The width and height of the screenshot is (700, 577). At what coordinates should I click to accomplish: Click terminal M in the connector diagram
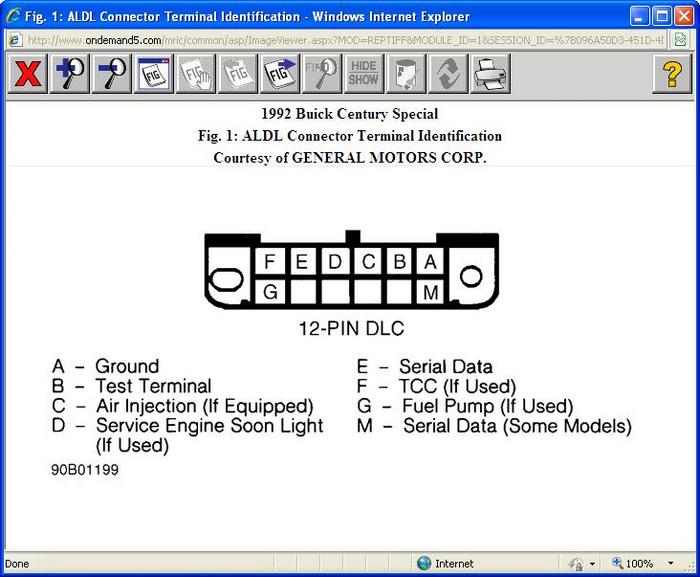pyautogui.click(x=430, y=292)
